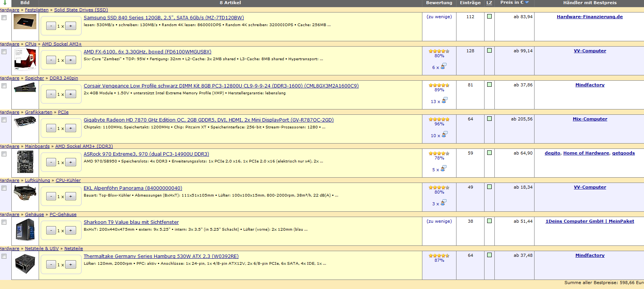Select the Thermaltake Hamburg 530W row checkbox
The width and height of the screenshot is (644, 289).
pyautogui.click(x=4, y=256)
